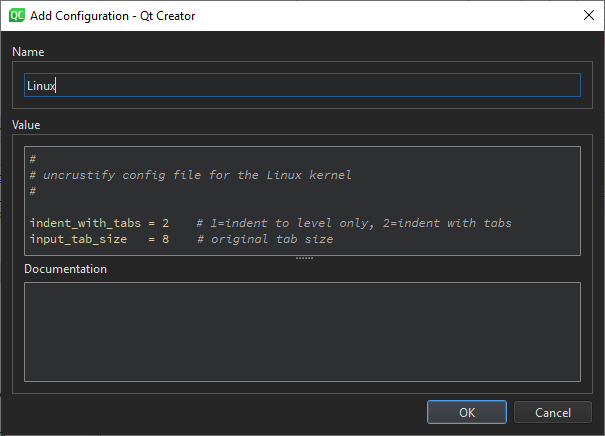605x436 pixels.
Task: Click the Name section label
Action: (28, 52)
